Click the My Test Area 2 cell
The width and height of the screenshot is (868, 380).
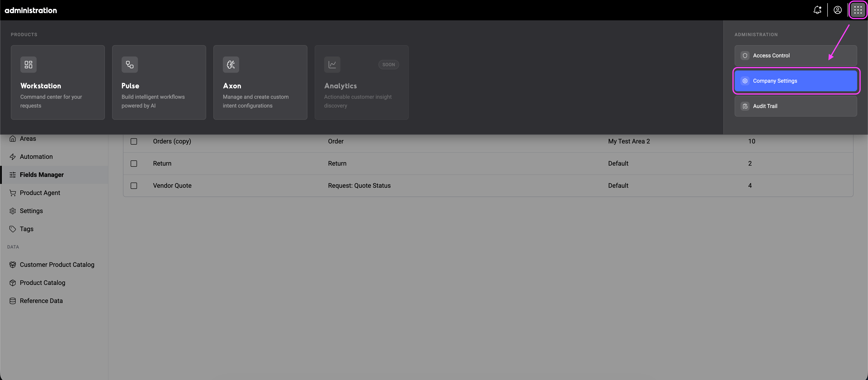click(x=629, y=141)
